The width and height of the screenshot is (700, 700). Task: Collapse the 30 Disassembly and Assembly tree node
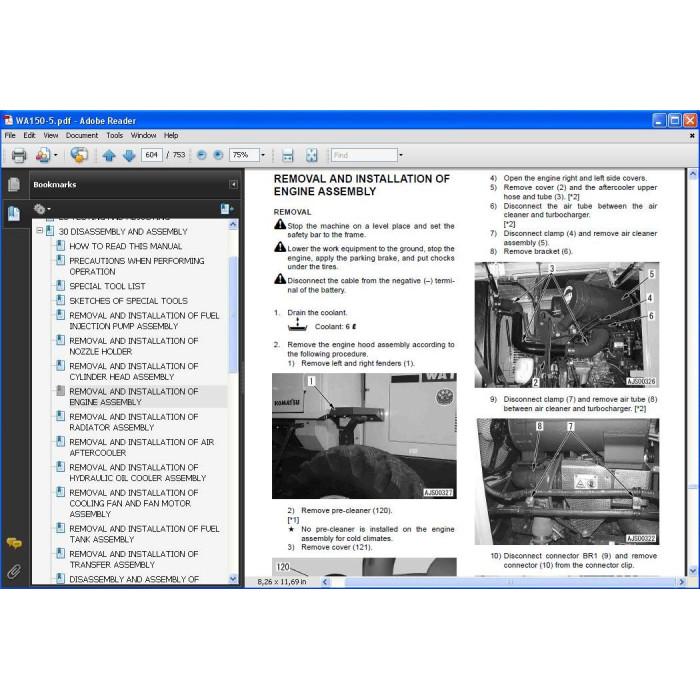pyautogui.click(x=40, y=231)
